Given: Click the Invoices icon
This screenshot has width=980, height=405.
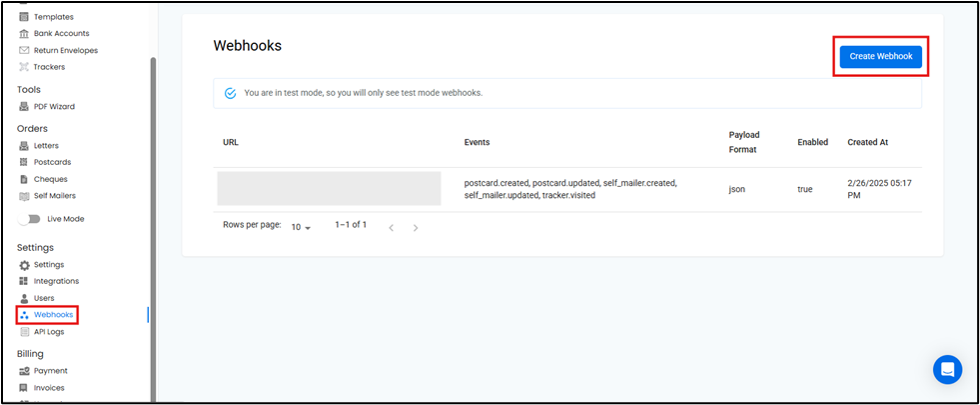Looking at the screenshot, I should 24,387.
